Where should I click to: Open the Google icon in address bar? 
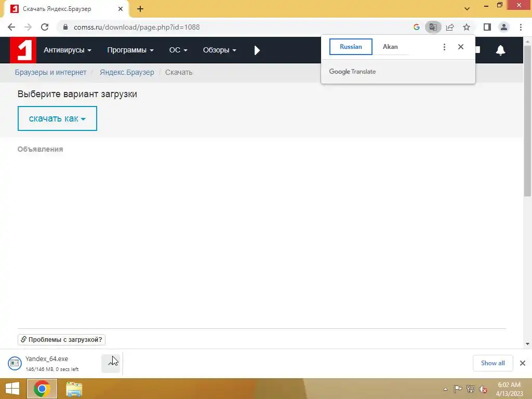tap(416, 27)
